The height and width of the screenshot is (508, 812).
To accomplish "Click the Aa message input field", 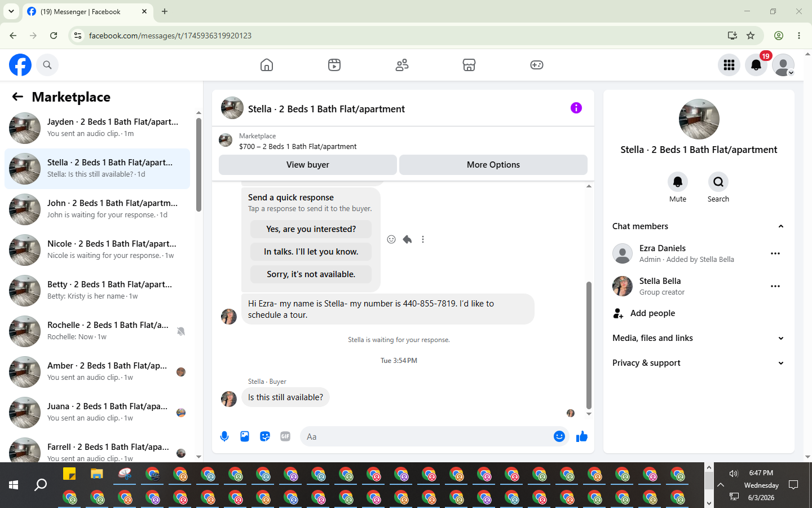I will [x=426, y=436].
